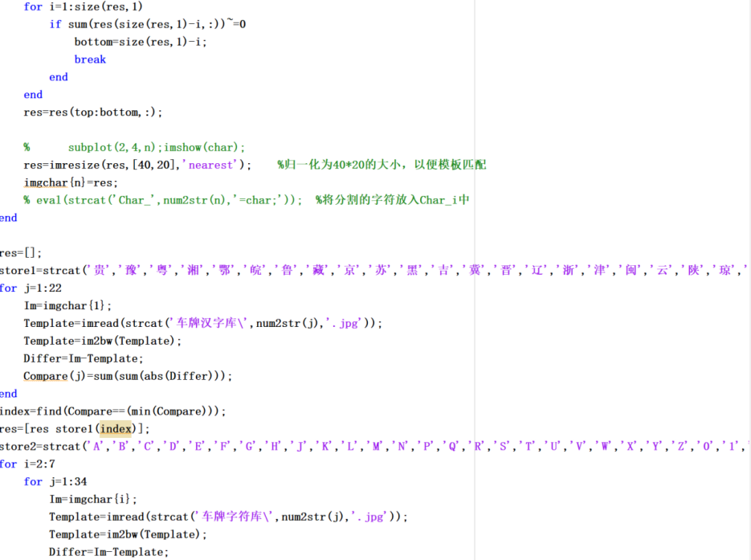Click 'for j=1:34' loop header

[55, 481]
